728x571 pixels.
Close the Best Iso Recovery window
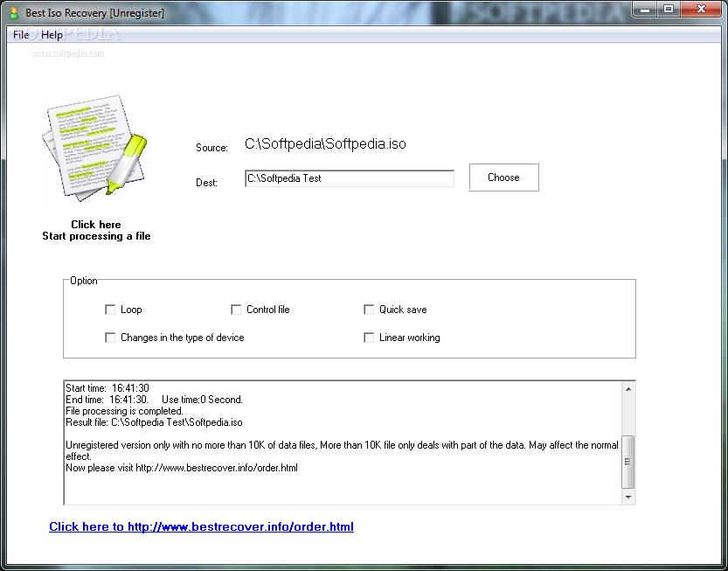[701, 10]
